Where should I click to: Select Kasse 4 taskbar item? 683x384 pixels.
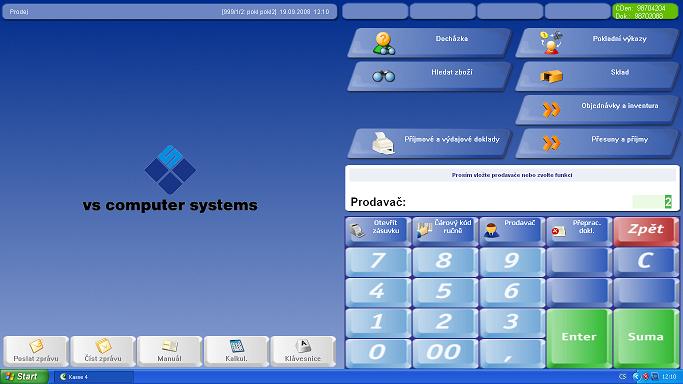[94, 377]
